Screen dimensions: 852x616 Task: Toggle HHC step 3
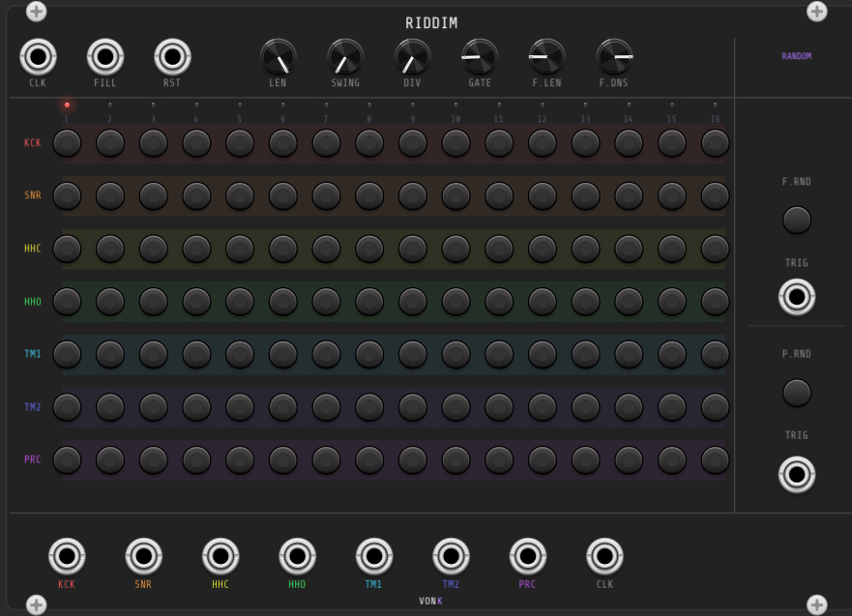(x=153, y=249)
